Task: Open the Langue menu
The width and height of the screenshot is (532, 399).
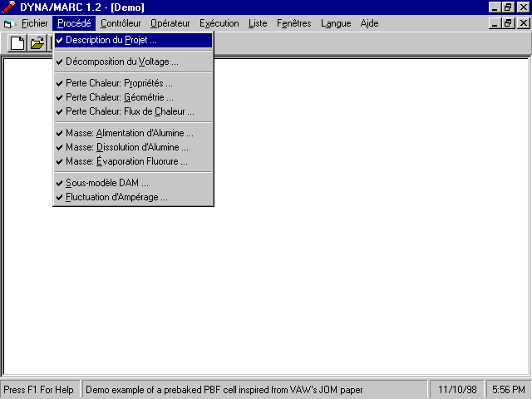Action: 336,23
